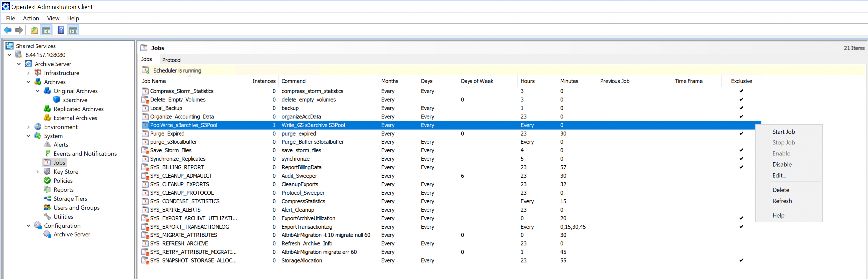Select the Shared Services root icon
868x279 pixels.
point(9,46)
